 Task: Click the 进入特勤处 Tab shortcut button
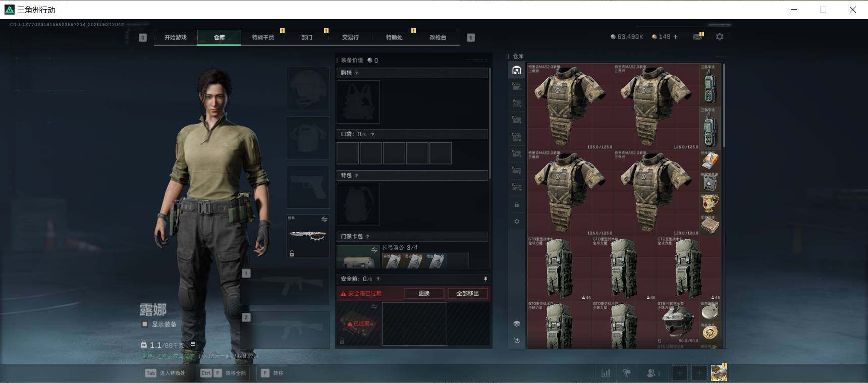[x=166, y=373]
